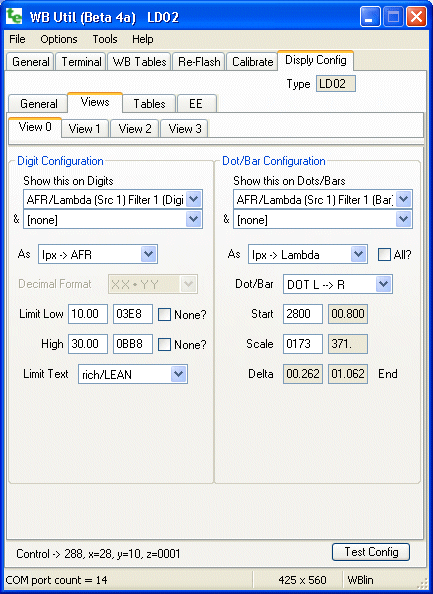The height and width of the screenshot is (594, 433).
Task: Switch to the WB Tables tab
Action: point(140,62)
